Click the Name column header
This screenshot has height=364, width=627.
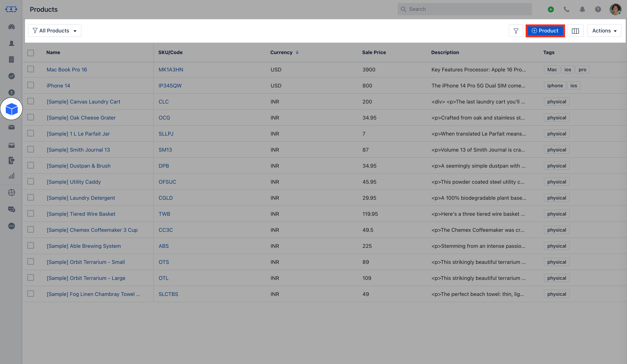tap(53, 52)
